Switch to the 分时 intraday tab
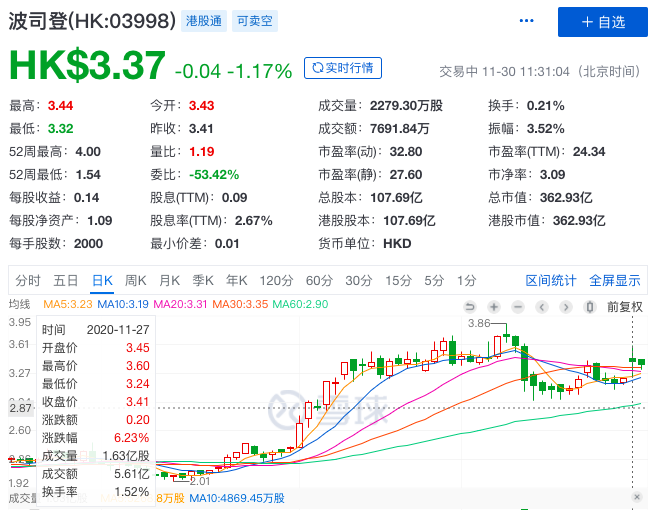653x510 pixels. pyautogui.click(x=28, y=281)
